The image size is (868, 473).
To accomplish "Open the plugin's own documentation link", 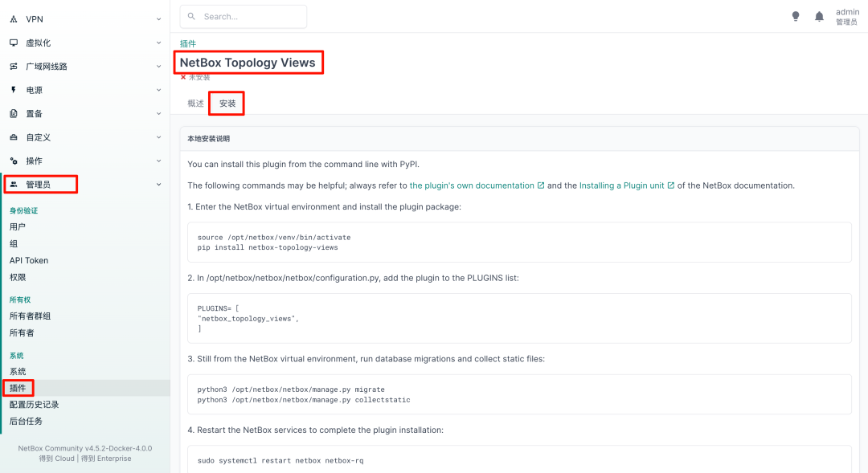I will 472,186.
